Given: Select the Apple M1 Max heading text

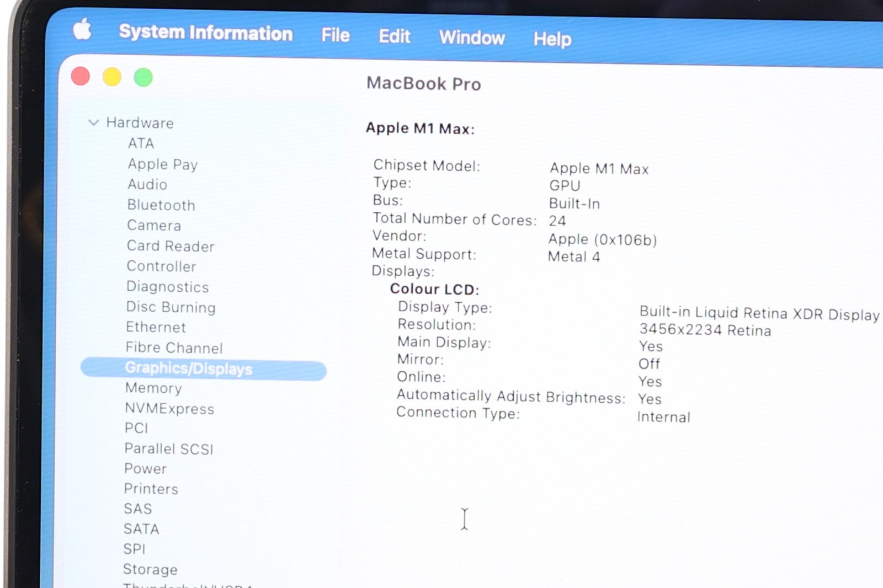Looking at the screenshot, I should (420, 129).
